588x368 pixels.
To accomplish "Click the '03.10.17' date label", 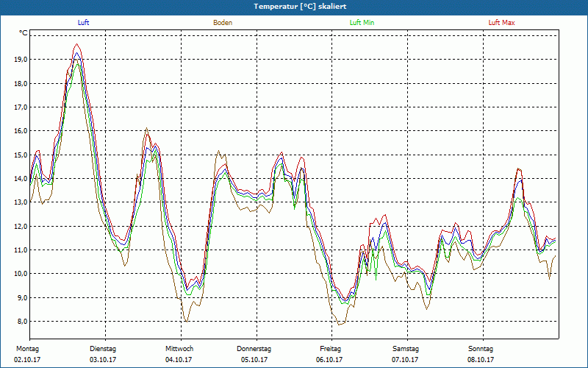I will pos(103,360).
